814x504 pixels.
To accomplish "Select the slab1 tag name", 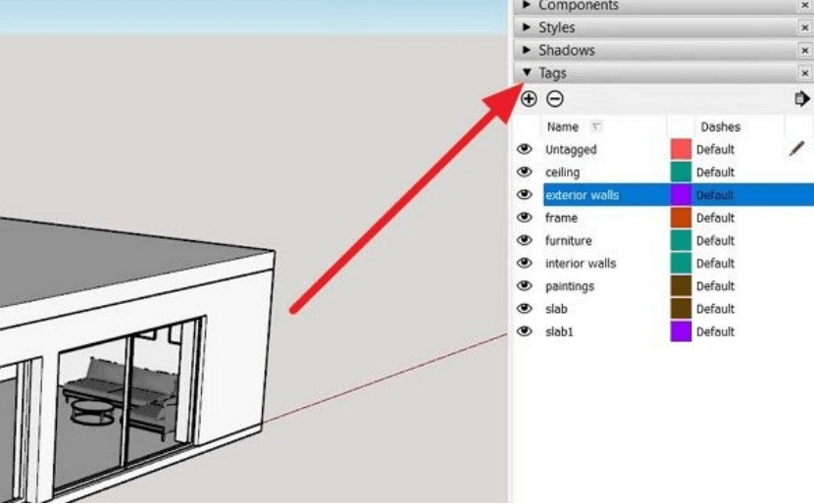I will pyautogui.click(x=559, y=331).
